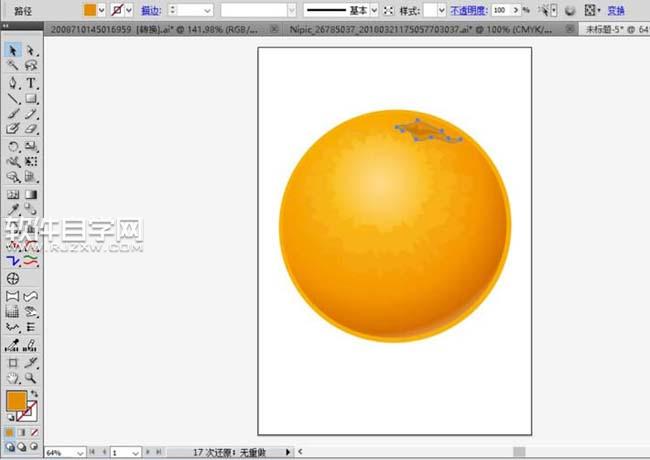Select the Pen tool
The height and width of the screenshot is (460, 650).
click(x=12, y=83)
